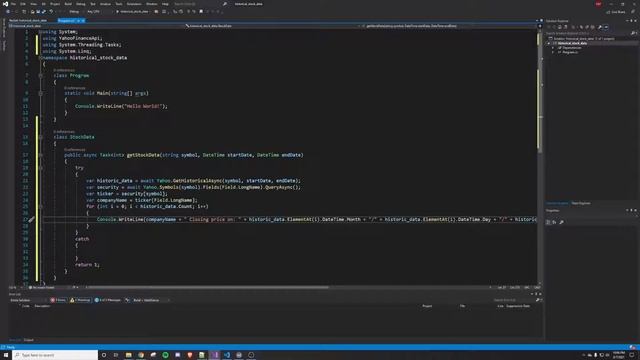The height and width of the screenshot is (360, 640).
Task: Click the Properties panel categorized icon
Action: click(x=549, y=222)
